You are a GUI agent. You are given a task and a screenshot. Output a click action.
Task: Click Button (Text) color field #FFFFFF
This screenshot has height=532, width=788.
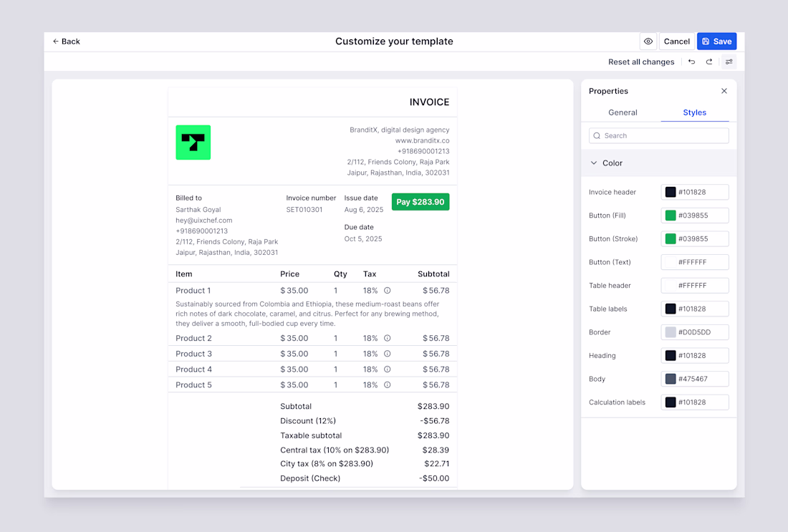(695, 262)
